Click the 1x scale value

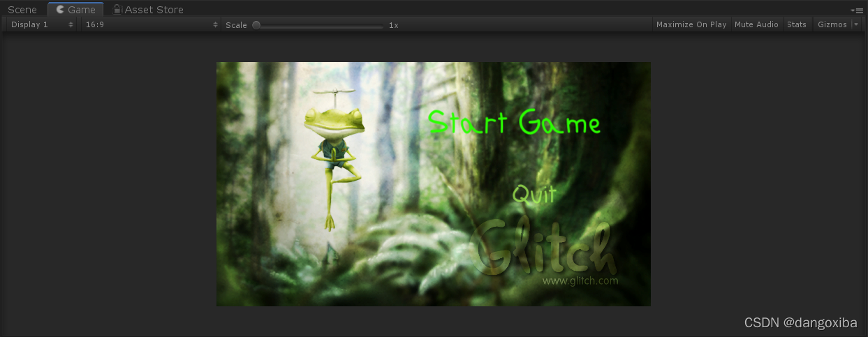click(394, 25)
